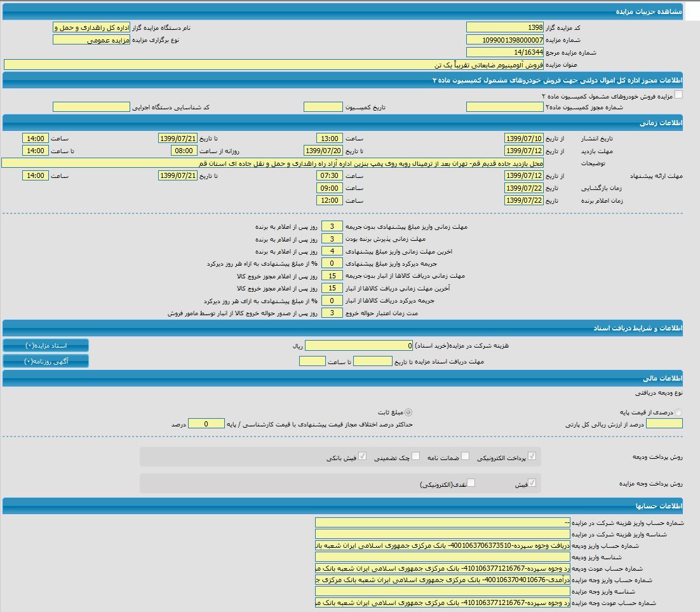Enable the چک تضمینی checkbox

pos(415,456)
